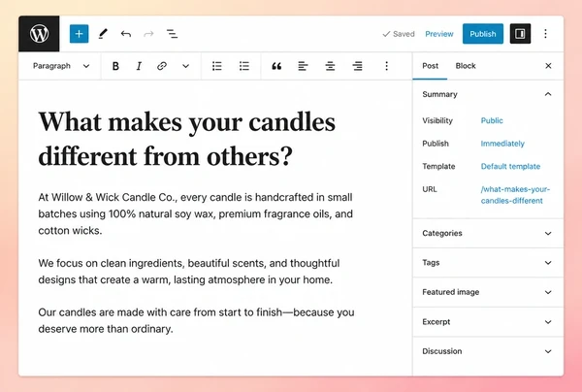Click the Template label
The width and height of the screenshot is (582, 392).
pos(438,166)
